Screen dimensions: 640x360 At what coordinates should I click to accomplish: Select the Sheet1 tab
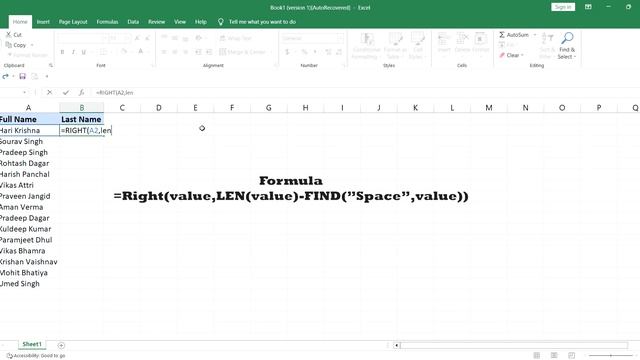click(x=32, y=344)
